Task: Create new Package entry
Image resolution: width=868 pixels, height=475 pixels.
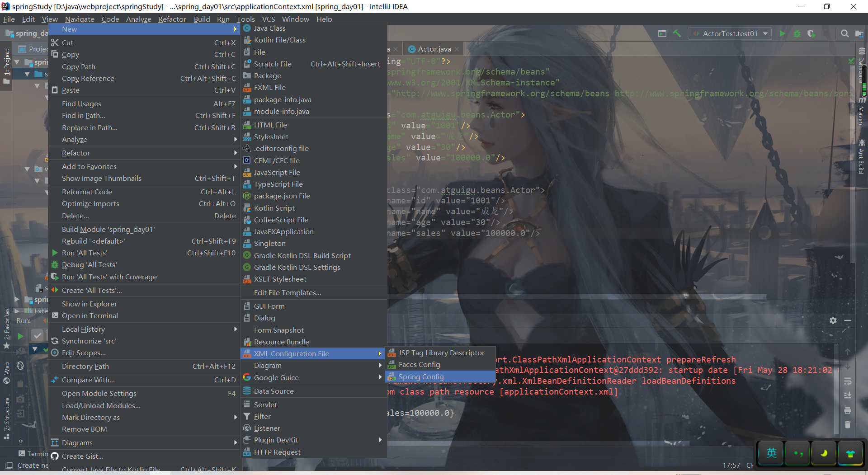Action: pyautogui.click(x=314, y=75)
